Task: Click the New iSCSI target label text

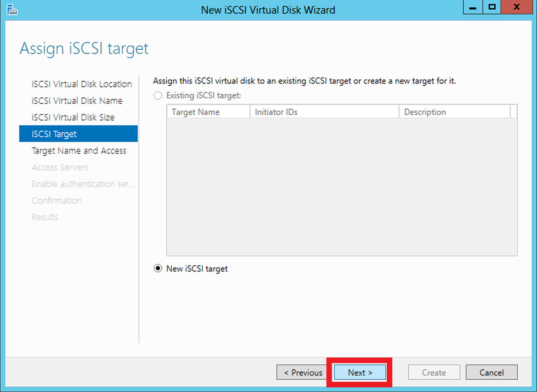Action: click(x=197, y=269)
